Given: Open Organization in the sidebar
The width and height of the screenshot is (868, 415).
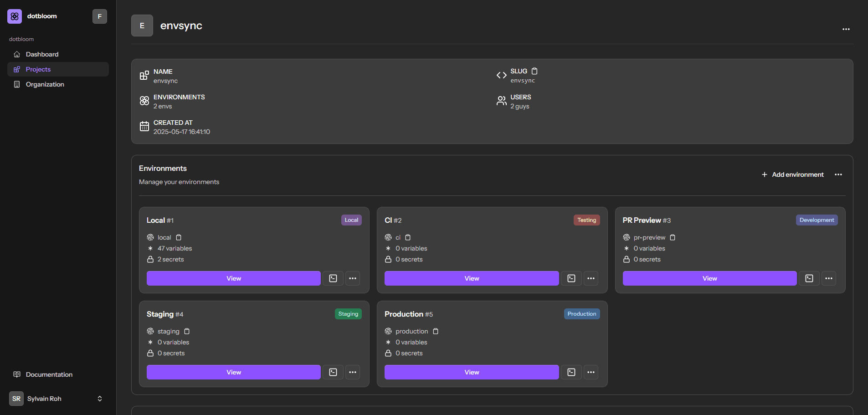Looking at the screenshot, I should (x=58, y=84).
